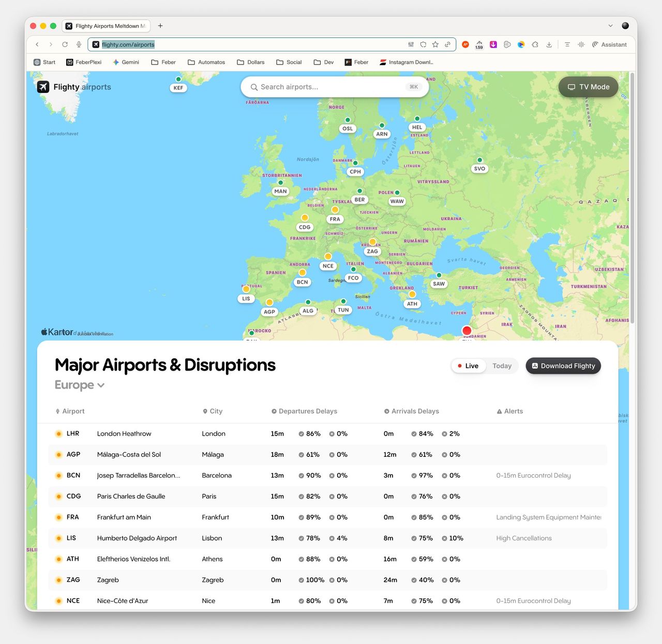
Task: Switch to Today data view
Action: coord(502,366)
